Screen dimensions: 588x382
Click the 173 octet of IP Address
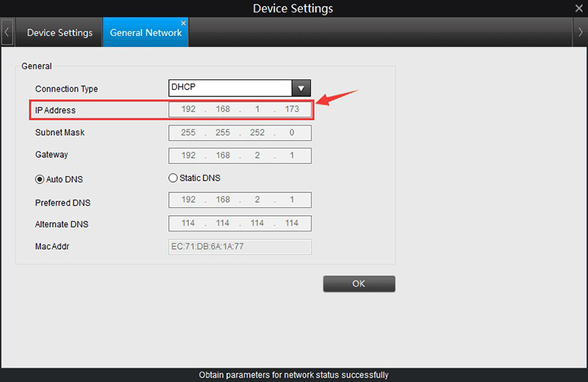(292, 110)
